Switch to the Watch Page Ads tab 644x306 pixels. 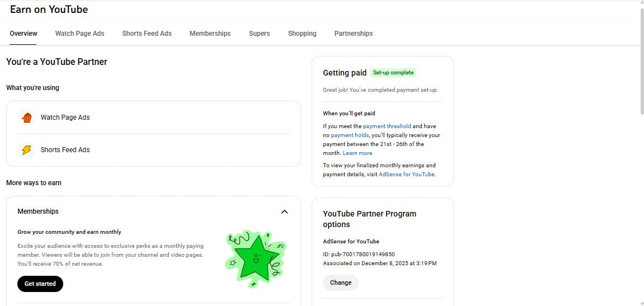79,34
